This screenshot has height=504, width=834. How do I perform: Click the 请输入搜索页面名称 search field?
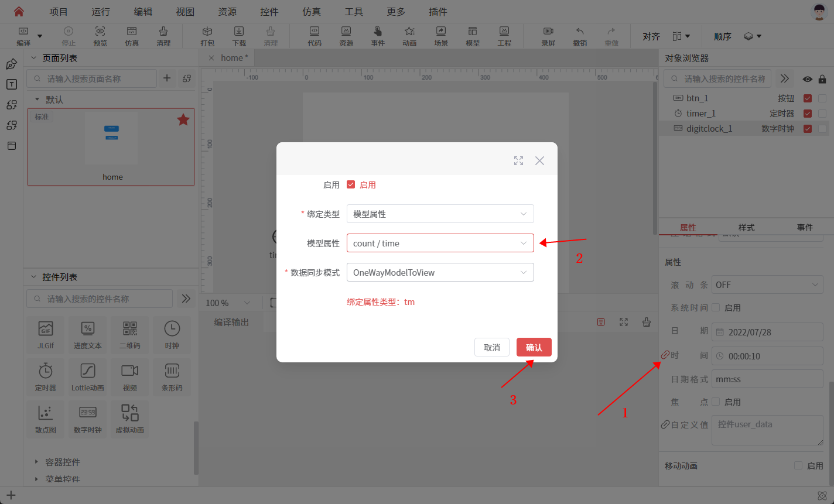[x=92, y=78]
